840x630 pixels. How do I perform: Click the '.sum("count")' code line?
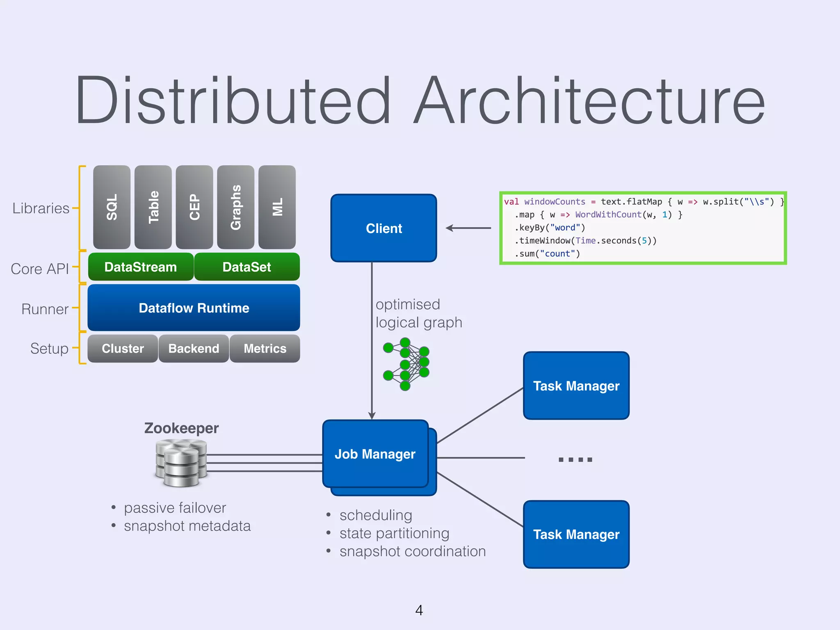[x=547, y=253]
